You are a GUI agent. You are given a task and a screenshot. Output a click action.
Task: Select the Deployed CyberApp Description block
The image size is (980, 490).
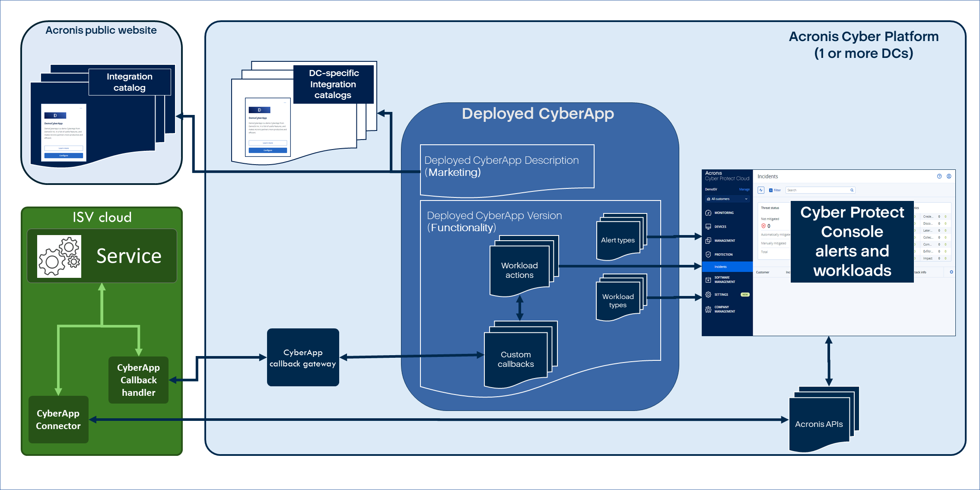tap(507, 171)
